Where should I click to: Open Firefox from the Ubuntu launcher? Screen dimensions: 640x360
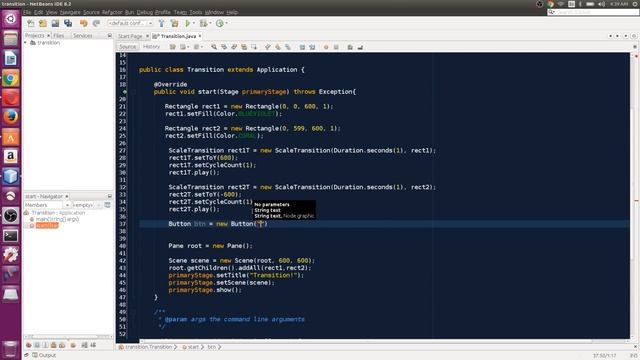(11, 117)
